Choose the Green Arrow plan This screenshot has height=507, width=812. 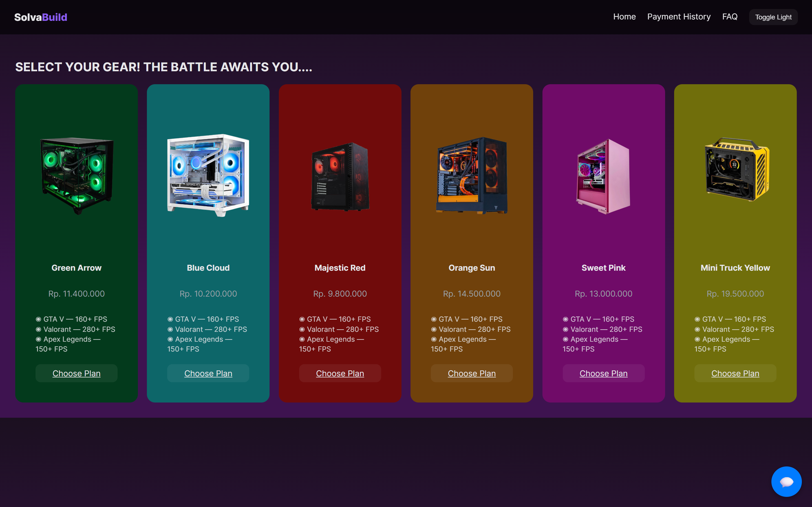pyautogui.click(x=76, y=373)
